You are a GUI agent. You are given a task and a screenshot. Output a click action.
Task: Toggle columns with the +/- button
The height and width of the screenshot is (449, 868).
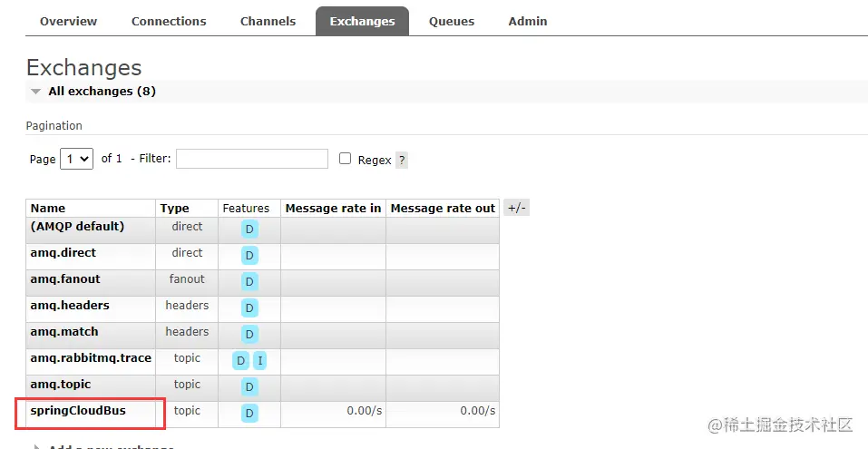[x=516, y=208]
